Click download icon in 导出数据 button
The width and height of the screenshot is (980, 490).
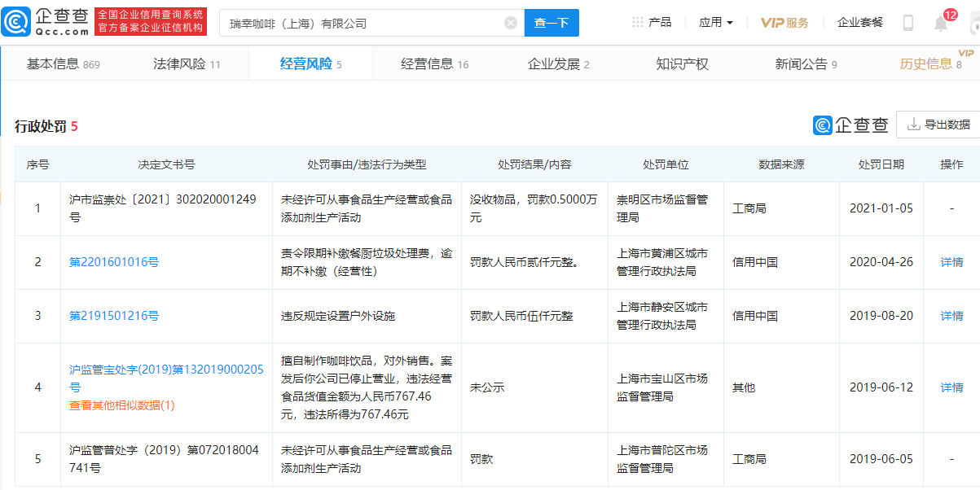tap(913, 125)
